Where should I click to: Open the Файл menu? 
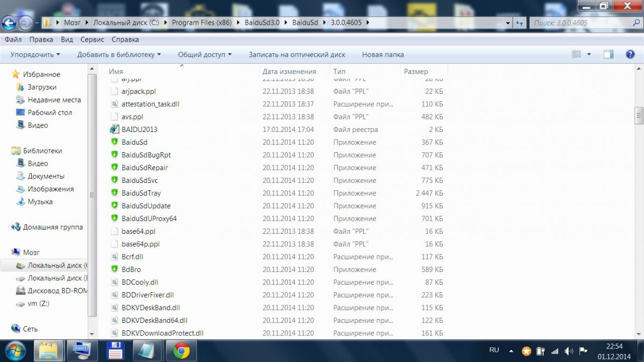pos(13,40)
